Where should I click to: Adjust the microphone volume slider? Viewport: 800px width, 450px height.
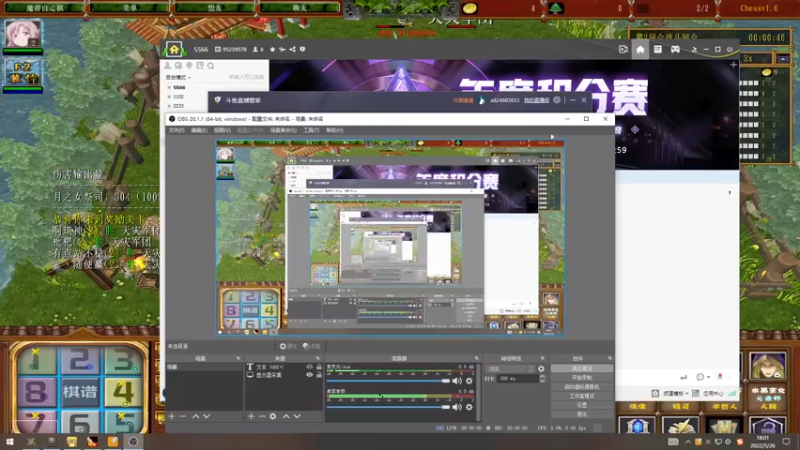(388, 381)
